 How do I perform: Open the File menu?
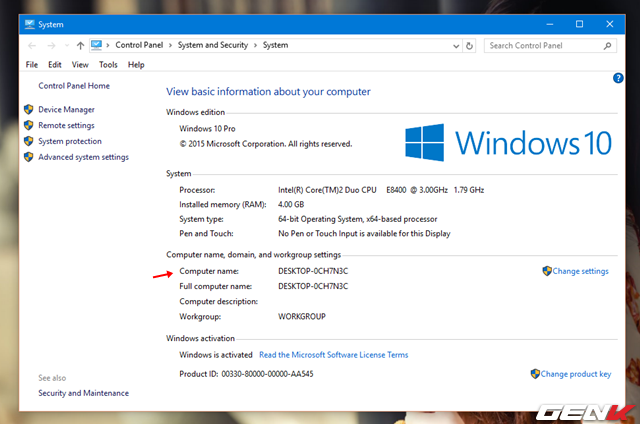pyautogui.click(x=31, y=64)
